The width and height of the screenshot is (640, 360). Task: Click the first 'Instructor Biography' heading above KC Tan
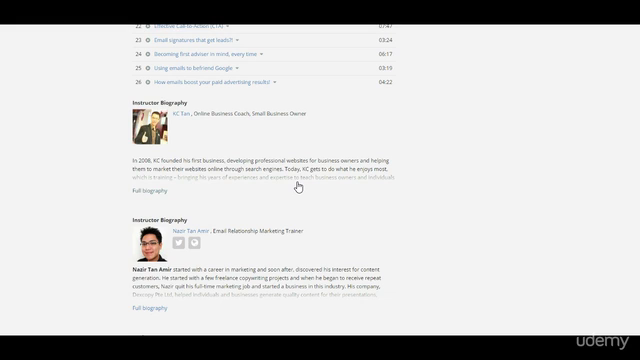[x=160, y=103]
